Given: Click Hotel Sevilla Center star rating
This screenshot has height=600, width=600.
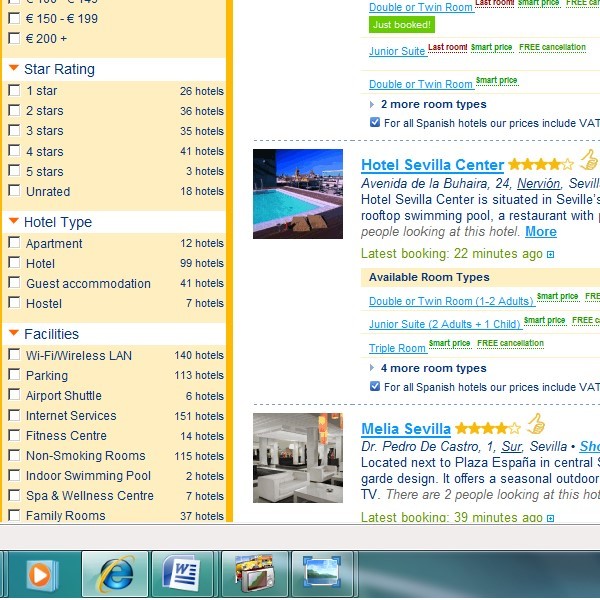Looking at the screenshot, I should [541, 165].
